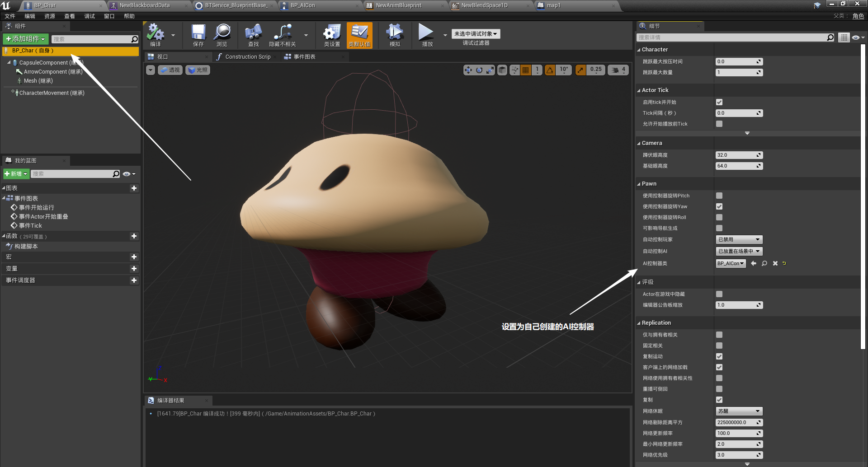868x467 pixels.
Task: Open the 网络休眠 dropdown
Action: 739,411
